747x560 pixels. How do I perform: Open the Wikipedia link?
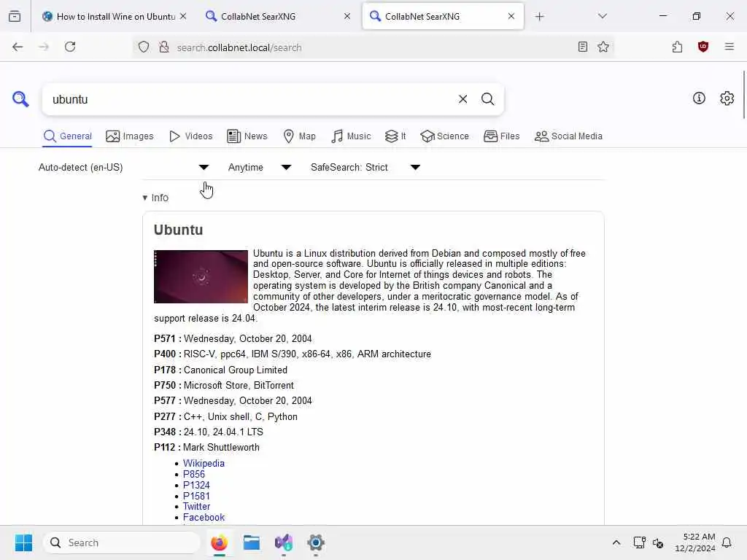[x=204, y=463]
